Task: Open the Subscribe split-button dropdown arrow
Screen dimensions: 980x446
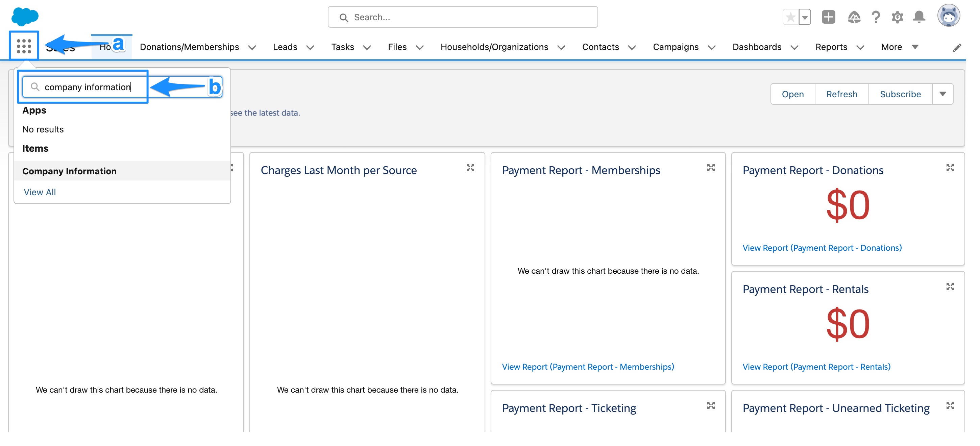Action: [943, 94]
